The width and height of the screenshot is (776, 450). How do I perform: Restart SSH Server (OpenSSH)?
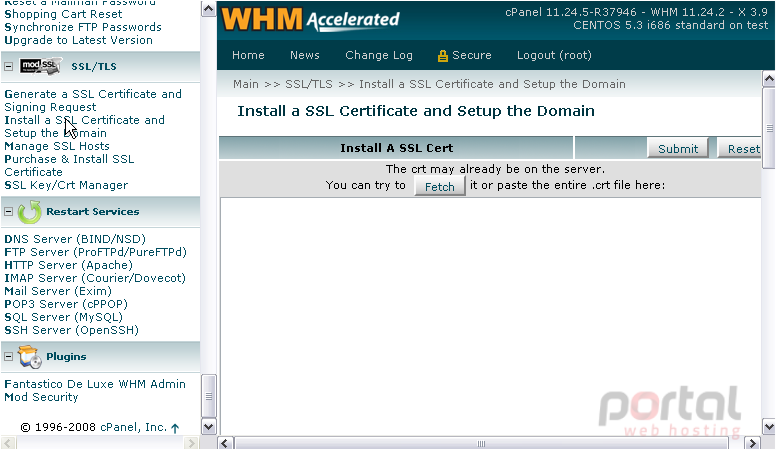click(71, 330)
